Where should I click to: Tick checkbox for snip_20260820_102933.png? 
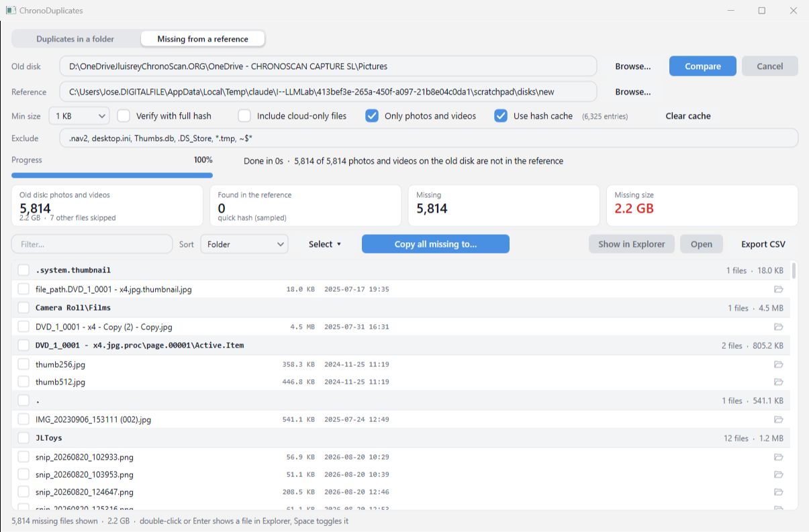point(23,457)
